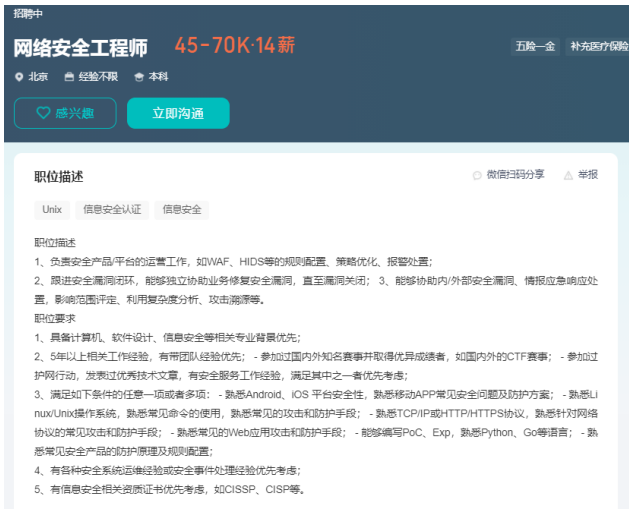Viewport: 629px width, 518px height.
Task: Click the 本科 education text
Action: pos(158,77)
